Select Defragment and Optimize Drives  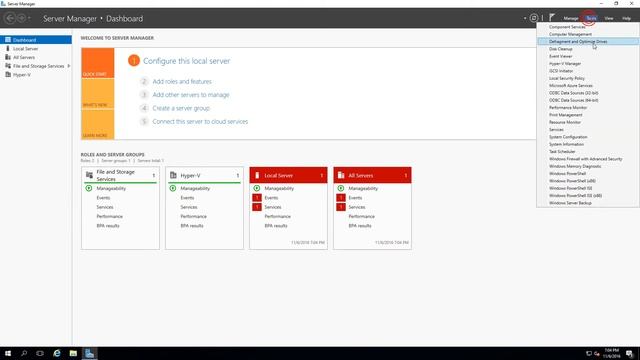pos(588,42)
